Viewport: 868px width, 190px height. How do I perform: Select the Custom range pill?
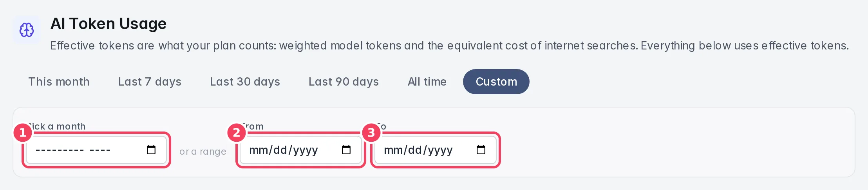click(496, 82)
